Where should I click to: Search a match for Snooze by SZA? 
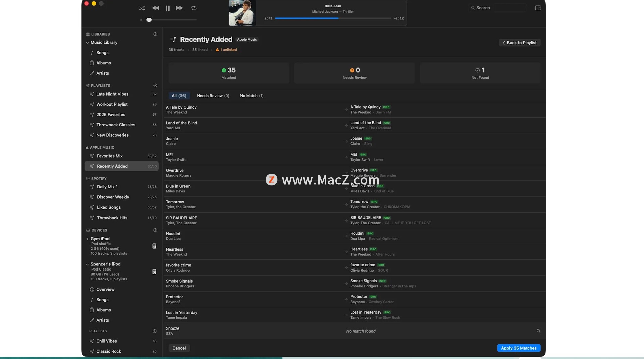pyautogui.click(x=538, y=331)
